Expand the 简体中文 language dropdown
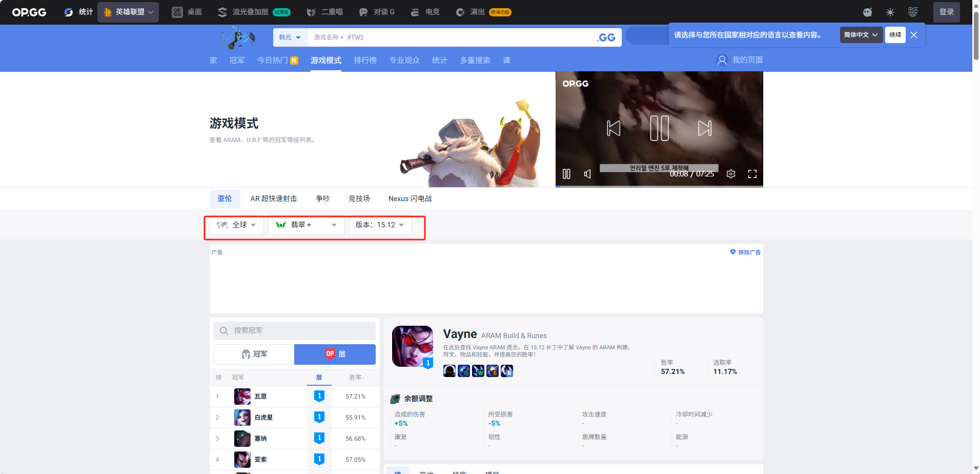 click(861, 35)
